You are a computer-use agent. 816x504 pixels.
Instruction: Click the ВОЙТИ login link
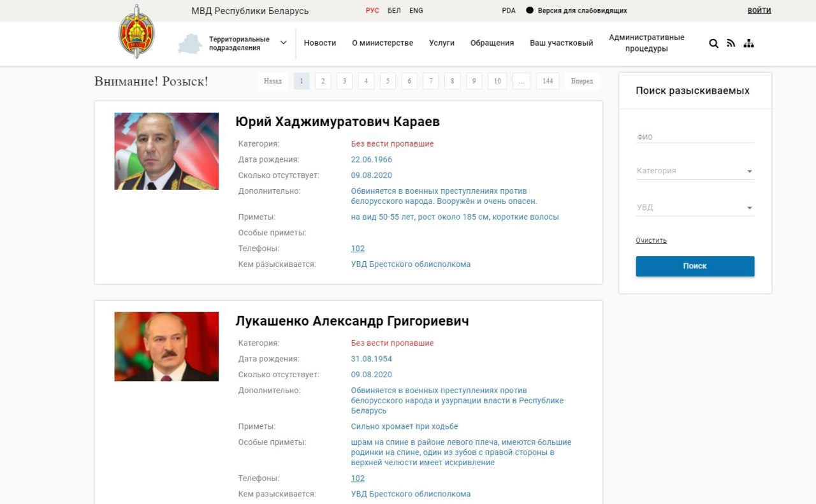click(x=759, y=11)
